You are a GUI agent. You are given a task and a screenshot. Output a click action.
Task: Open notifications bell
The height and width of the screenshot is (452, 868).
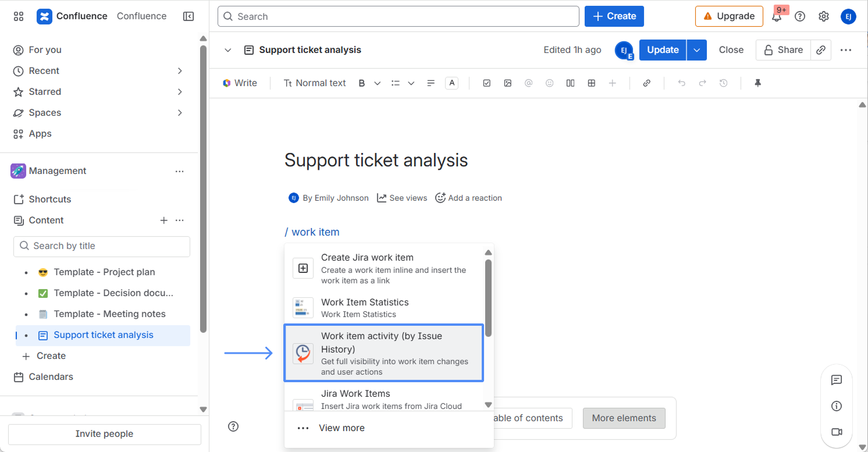(x=777, y=17)
